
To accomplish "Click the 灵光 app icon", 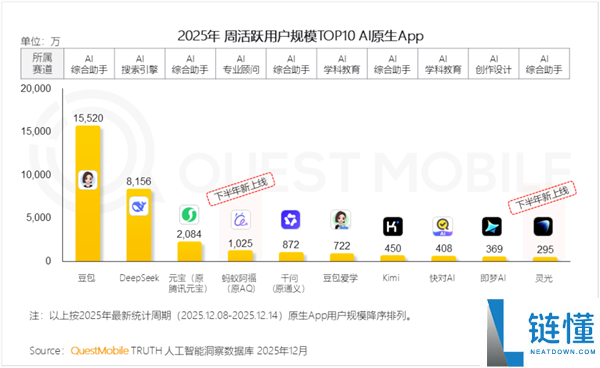I will point(543,226).
